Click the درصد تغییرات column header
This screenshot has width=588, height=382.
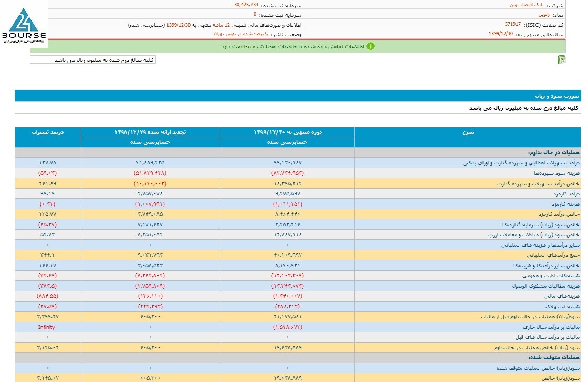click(x=47, y=132)
